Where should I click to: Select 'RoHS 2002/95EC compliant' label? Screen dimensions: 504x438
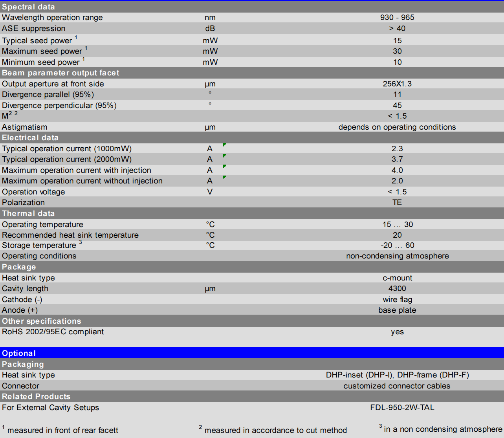pos(53,332)
